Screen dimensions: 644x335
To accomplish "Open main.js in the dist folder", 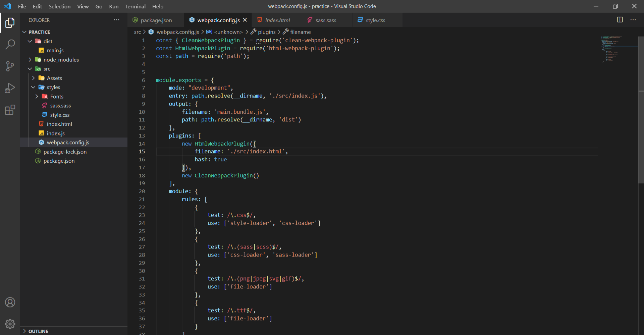I will coord(74,50).
